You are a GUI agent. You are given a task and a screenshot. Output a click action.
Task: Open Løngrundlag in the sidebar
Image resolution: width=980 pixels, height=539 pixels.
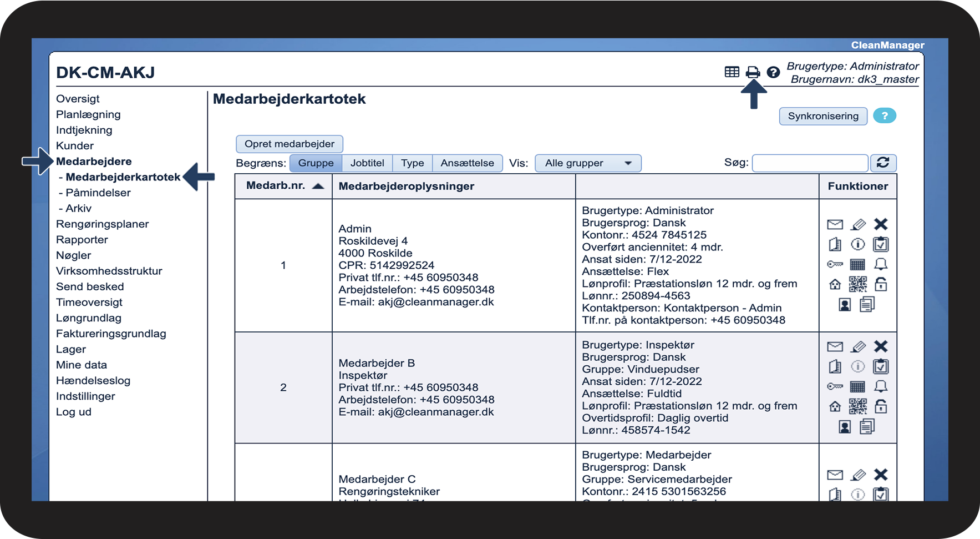coord(89,318)
